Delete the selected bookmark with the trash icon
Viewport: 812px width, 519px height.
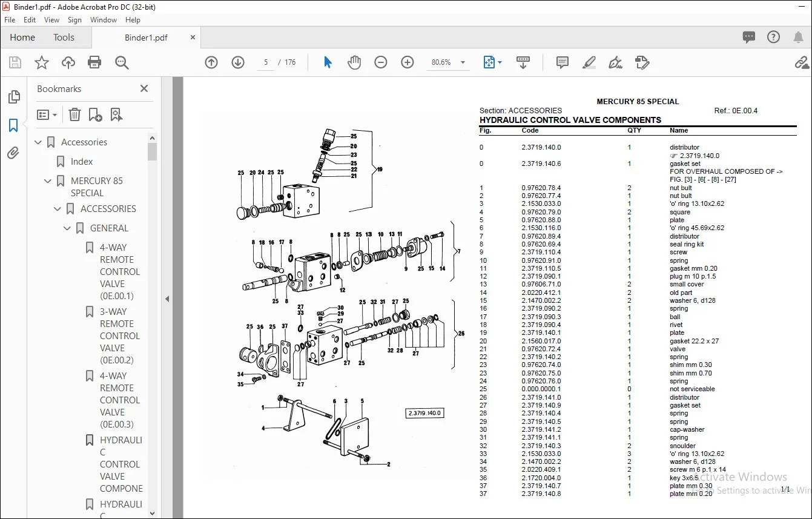pos(74,114)
